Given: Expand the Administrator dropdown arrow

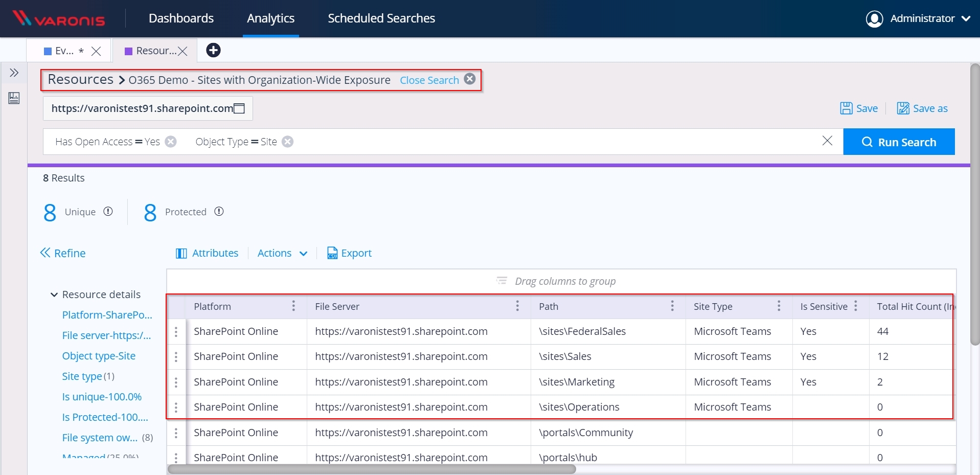Looking at the screenshot, I should pyautogui.click(x=966, y=19).
